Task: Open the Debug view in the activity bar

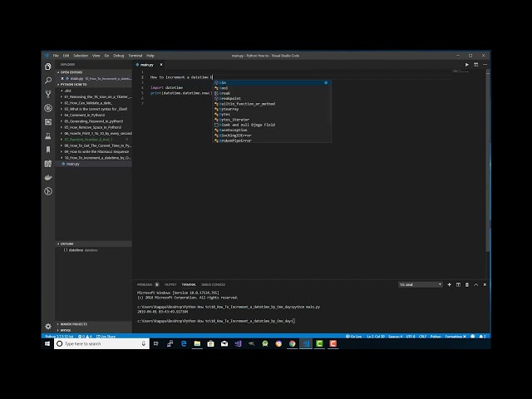Action: (x=48, y=108)
